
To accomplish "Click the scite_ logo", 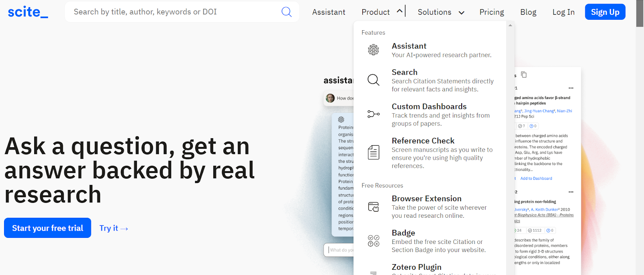I will click(x=28, y=12).
